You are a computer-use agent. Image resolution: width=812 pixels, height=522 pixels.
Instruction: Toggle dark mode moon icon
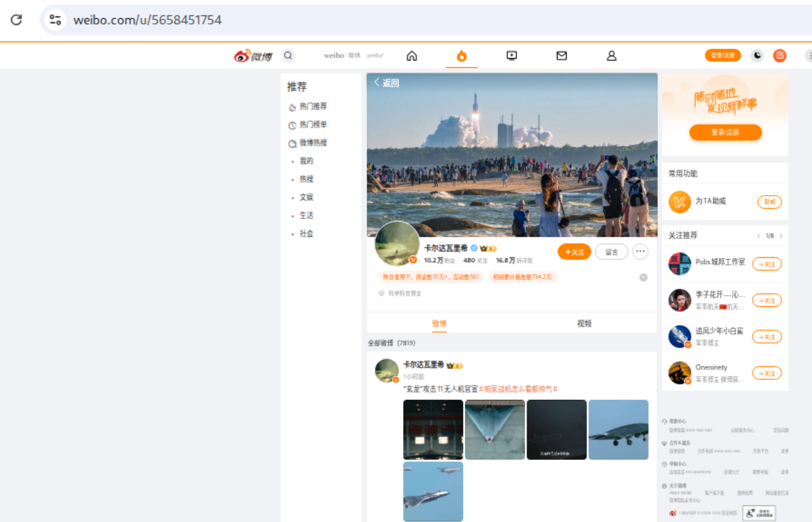tap(757, 56)
